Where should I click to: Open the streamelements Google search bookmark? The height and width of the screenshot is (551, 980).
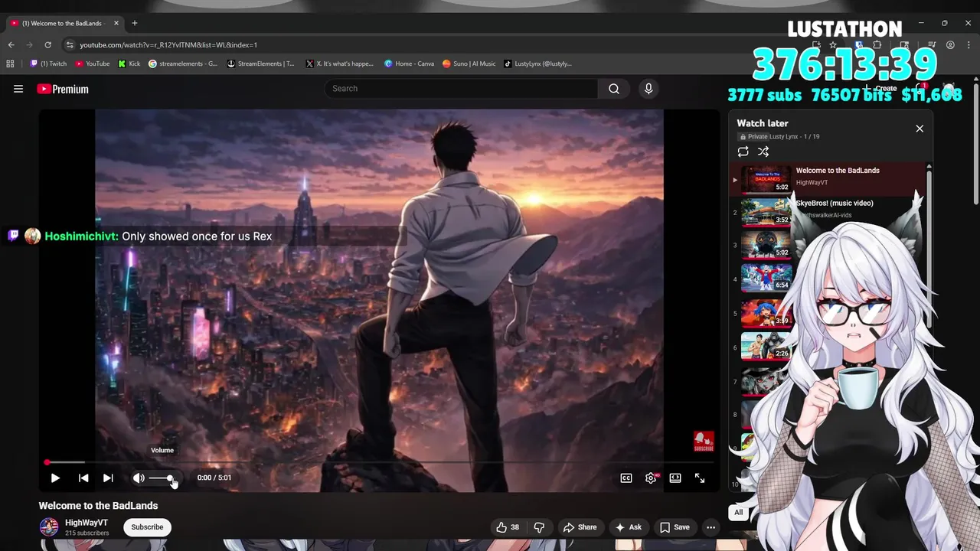click(183, 64)
